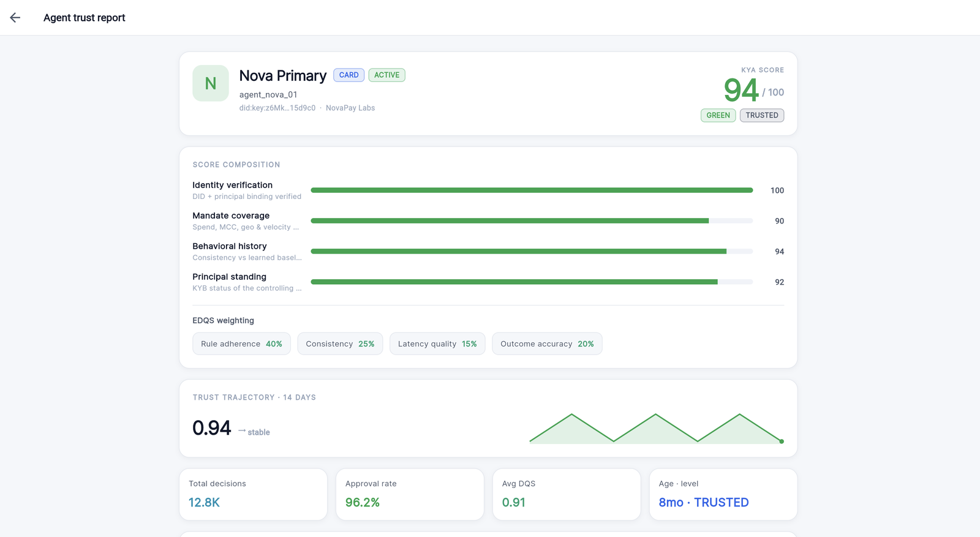Viewport: 980px width, 537px height.
Task: Click the 'Principal standing' label
Action: [x=230, y=277]
